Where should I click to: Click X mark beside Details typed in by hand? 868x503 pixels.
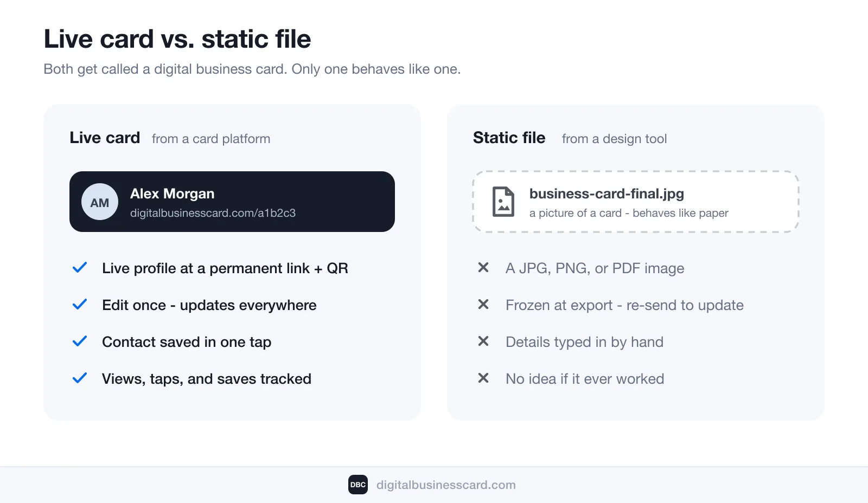[483, 341]
